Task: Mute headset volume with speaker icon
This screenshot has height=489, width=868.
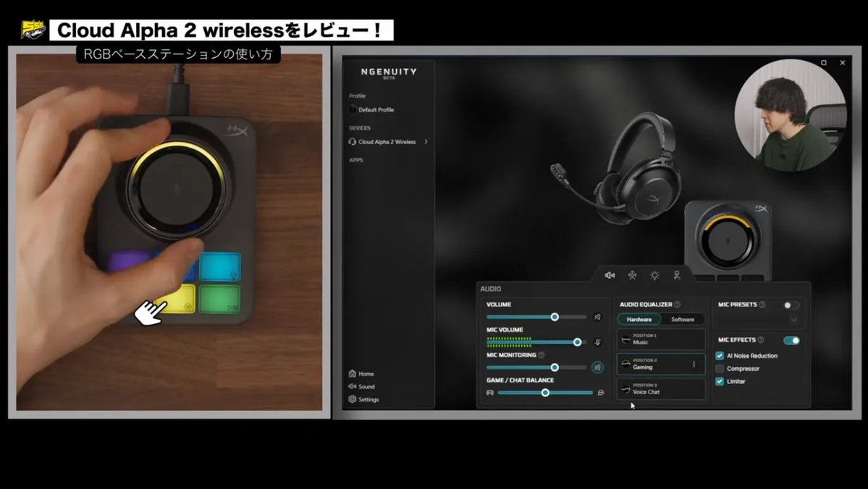Action: click(597, 317)
